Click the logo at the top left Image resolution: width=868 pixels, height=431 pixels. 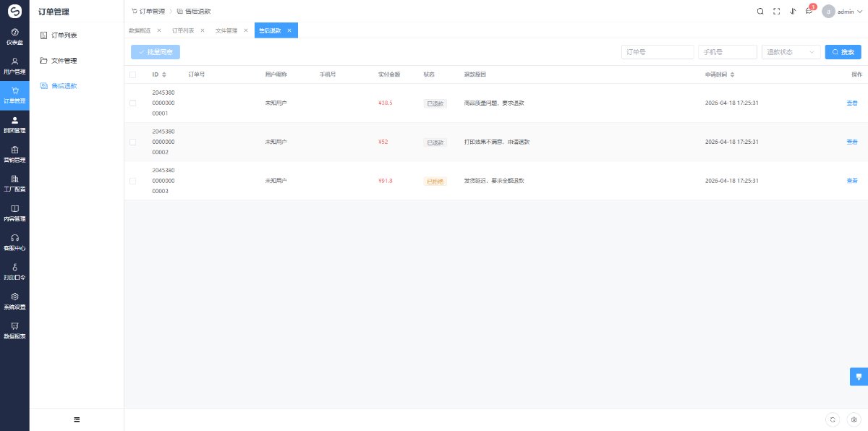tap(14, 11)
